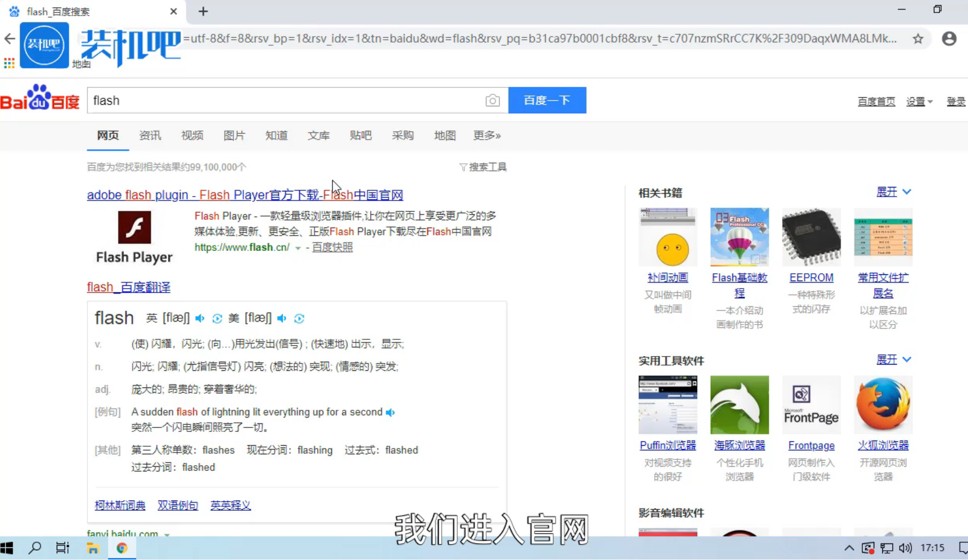Open the adobe flash plugin official site link
968x560 pixels.
pyautogui.click(x=245, y=195)
